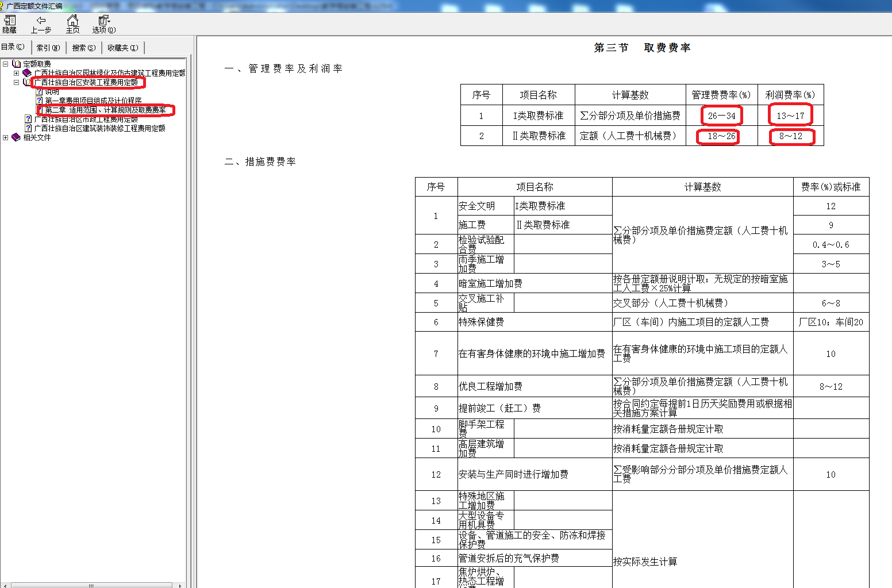
Task: Click the purple book icon beside 园林绿化及仿古建筑工程费用定额
Action: (27, 73)
